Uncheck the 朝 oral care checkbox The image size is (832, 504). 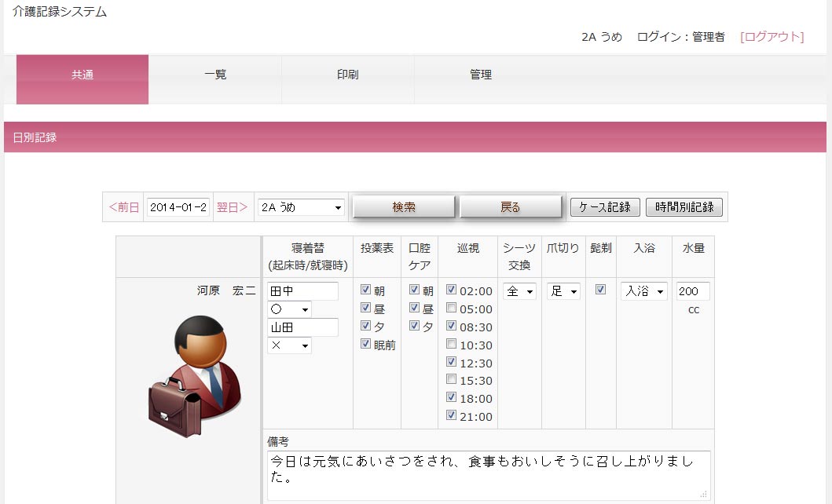(414, 290)
